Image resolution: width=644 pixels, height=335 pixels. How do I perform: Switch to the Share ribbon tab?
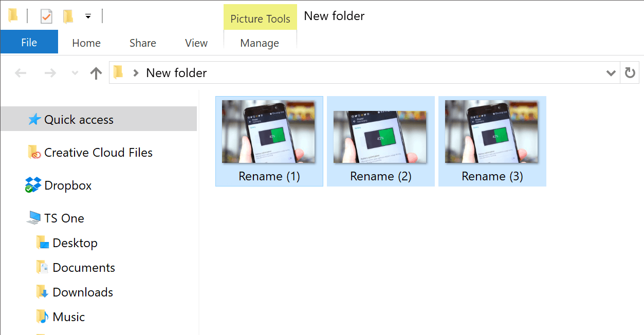(x=142, y=43)
